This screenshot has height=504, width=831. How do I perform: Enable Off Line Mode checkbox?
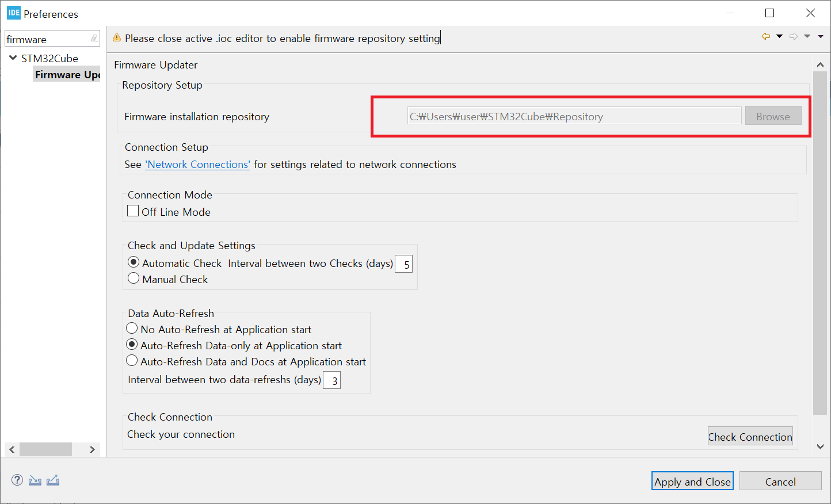point(133,211)
